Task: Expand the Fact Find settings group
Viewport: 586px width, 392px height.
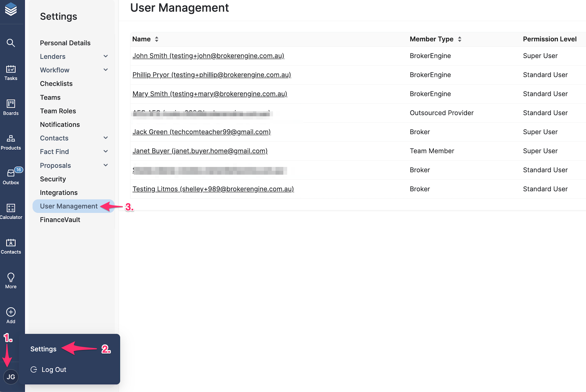Action: point(106,151)
